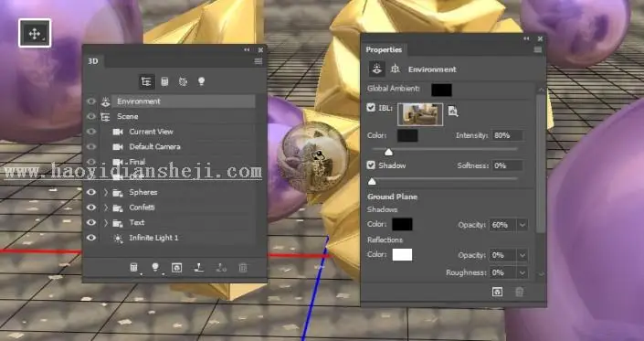644x341 pixels.
Task: Click Reflections white color swatch
Action: pyautogui.click(x=402, y=255)
